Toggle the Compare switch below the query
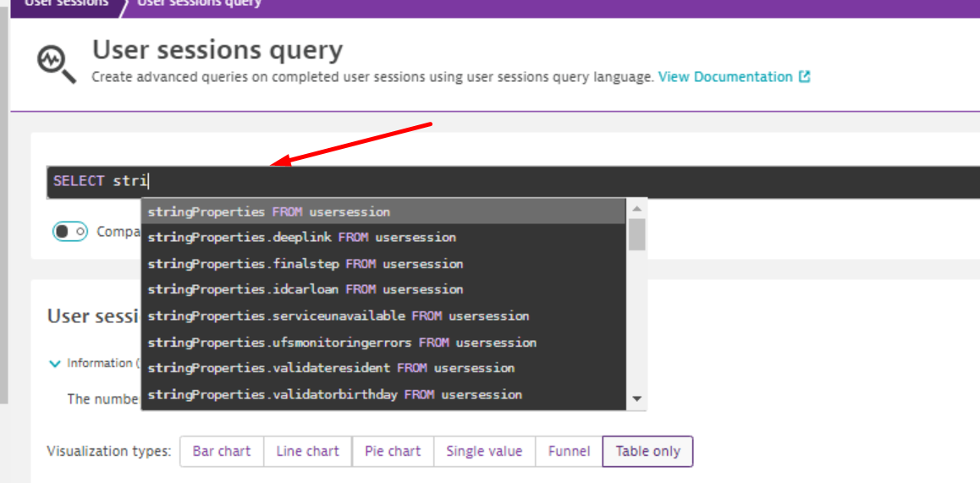This screenshot has width=980, height=483. pos(70,231)
